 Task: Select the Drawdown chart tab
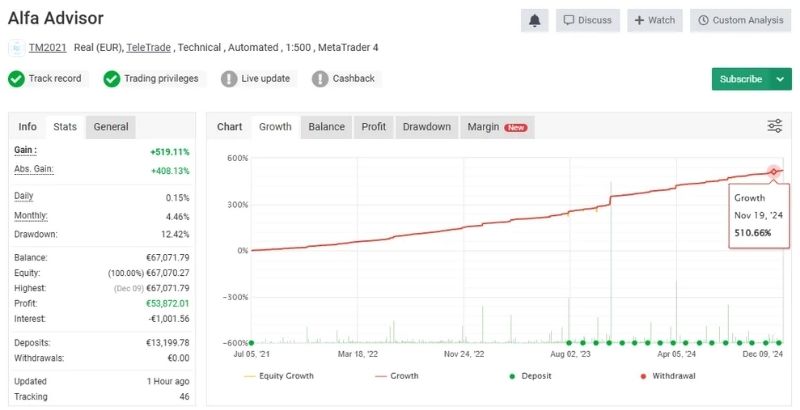pos(426,126)
